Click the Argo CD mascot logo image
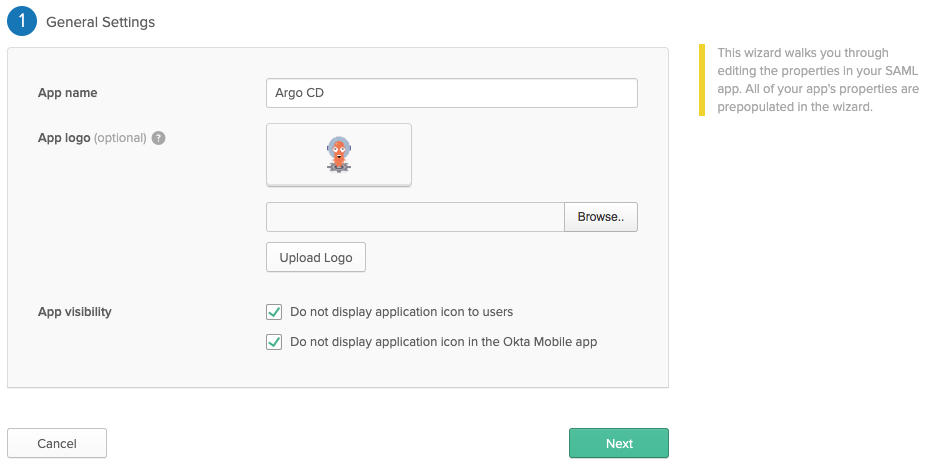This screenshot has width=928, height=467. point(340,154)
